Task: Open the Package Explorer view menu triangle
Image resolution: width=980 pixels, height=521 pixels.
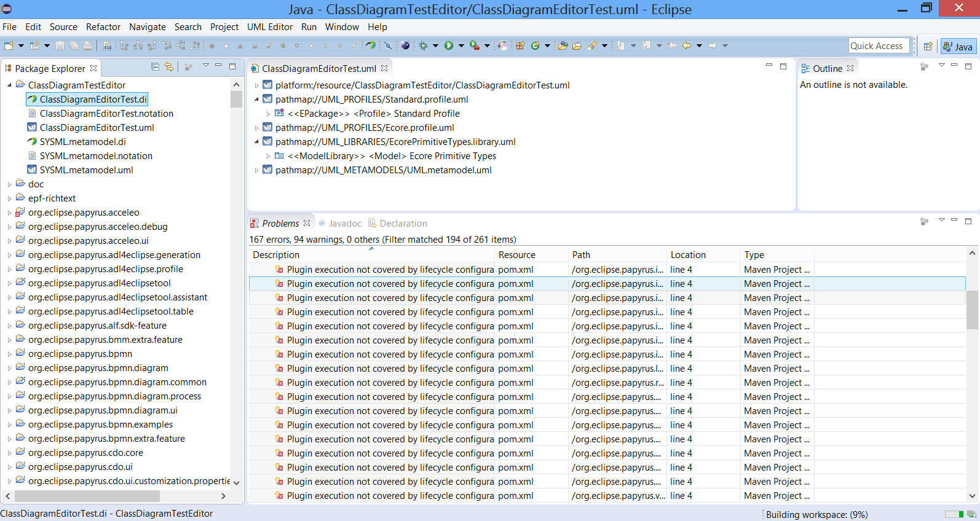Action: pyautogui.click(x=206, y=66)
